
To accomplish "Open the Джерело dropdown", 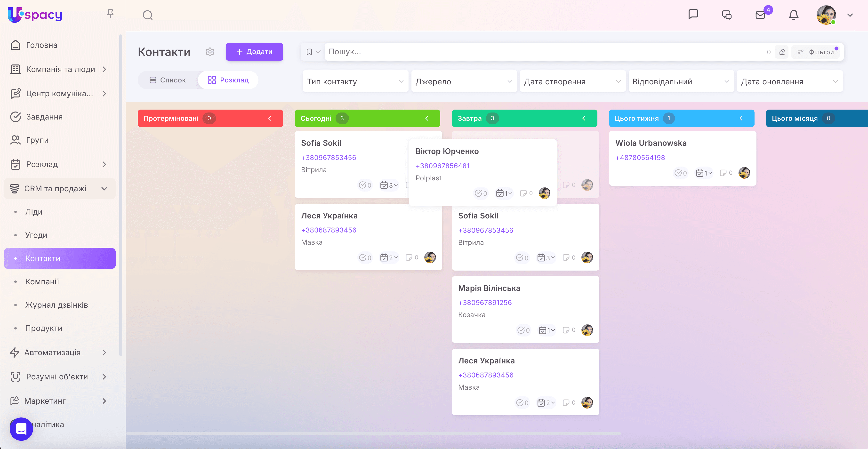I will pyautogui.click(x=464, y=81).
